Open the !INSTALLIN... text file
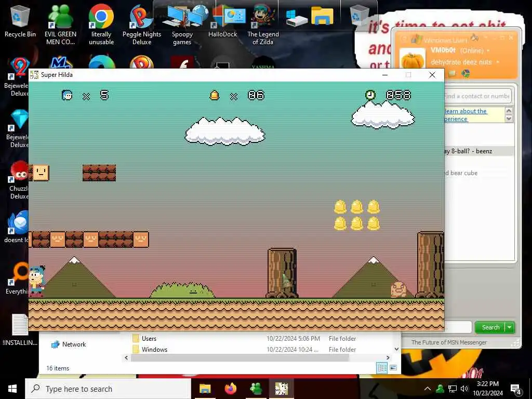This screenshot has width=532, height=399. click(20, 330)
